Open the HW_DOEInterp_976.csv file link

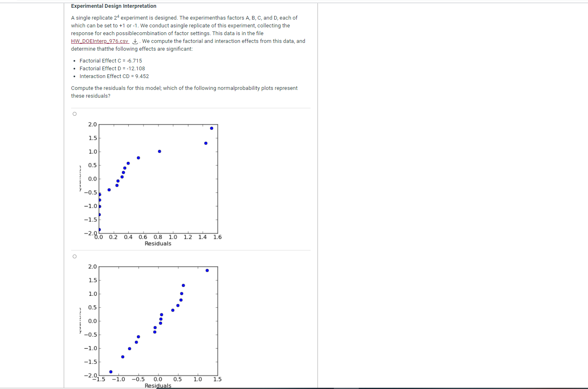(100, 41)
